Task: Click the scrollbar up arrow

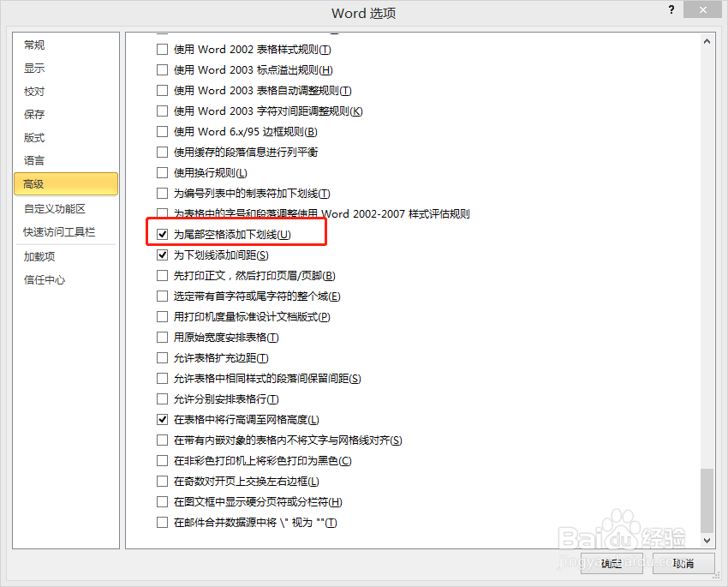Action: [x=707, y=41]
